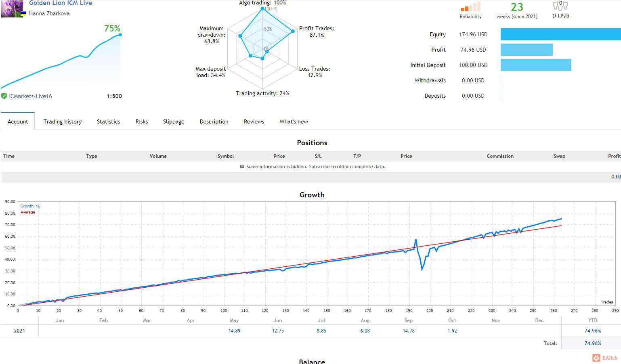Click the July 2021 value 8.85
This screenshot has height=364, width=621.
(321, 331)
